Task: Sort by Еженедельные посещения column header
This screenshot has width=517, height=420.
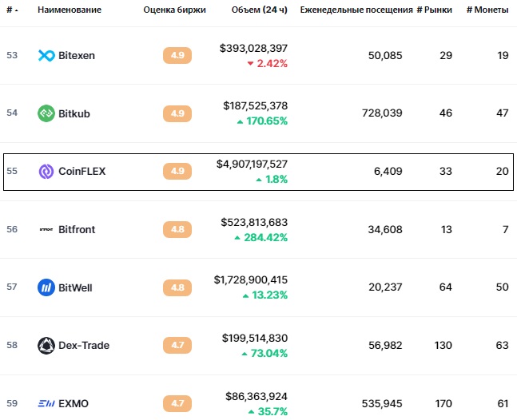Action: point(356,10)
